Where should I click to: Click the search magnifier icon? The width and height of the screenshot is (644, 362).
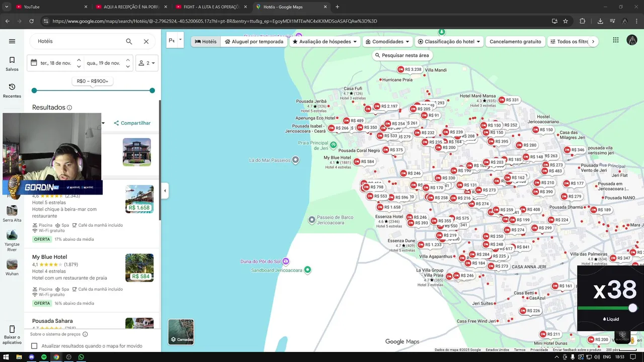click(129, 41)
